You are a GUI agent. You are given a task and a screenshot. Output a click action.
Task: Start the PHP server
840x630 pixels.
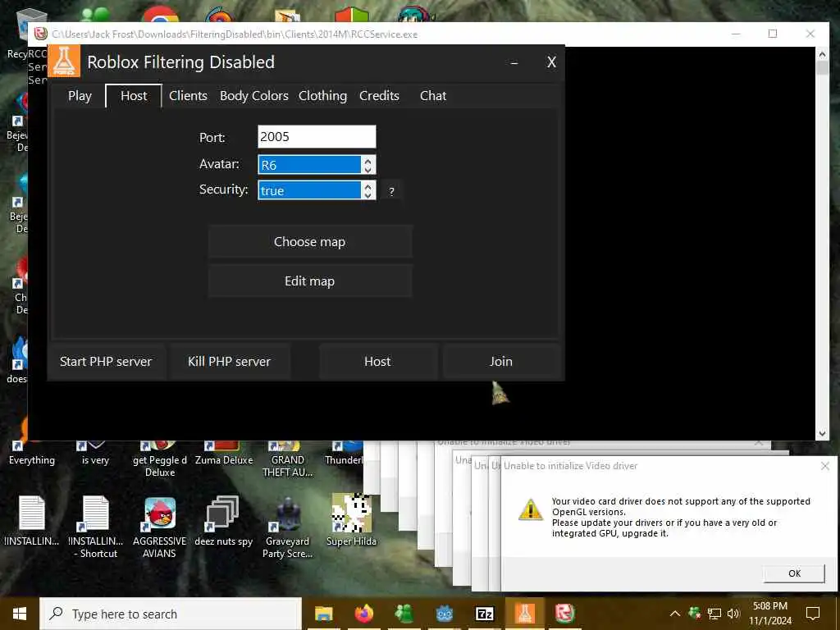coord(106,362)
